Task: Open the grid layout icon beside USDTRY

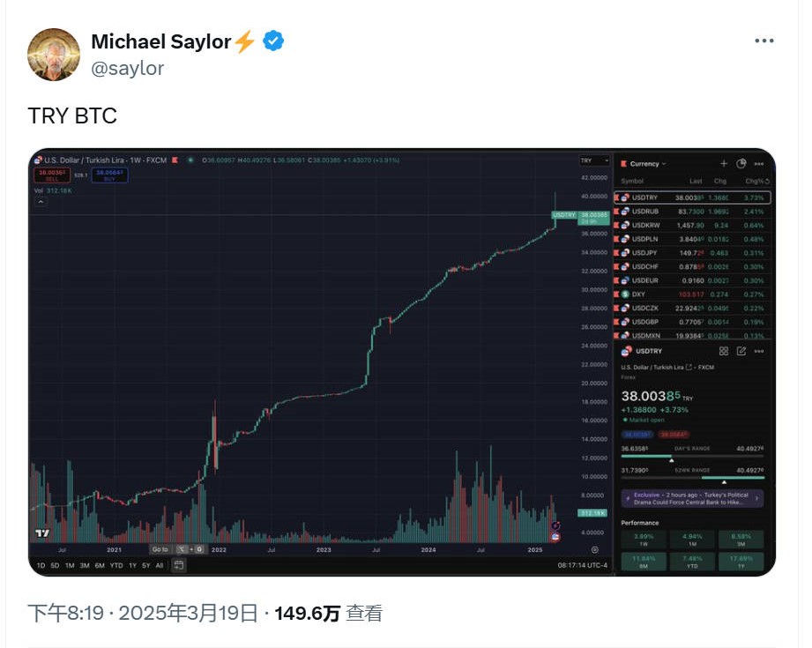Action: [x=724, y=351]
